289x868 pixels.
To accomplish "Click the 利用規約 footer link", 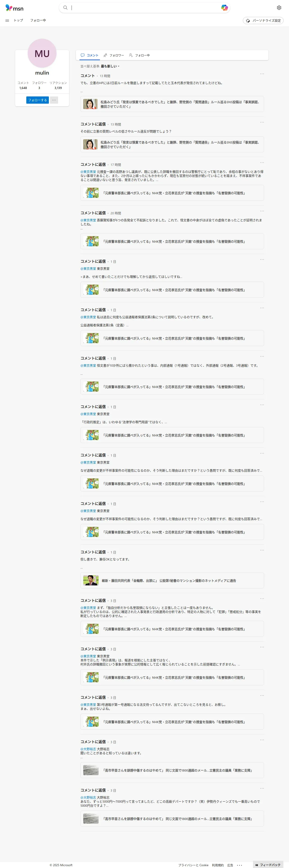I will tap(218, 865).
